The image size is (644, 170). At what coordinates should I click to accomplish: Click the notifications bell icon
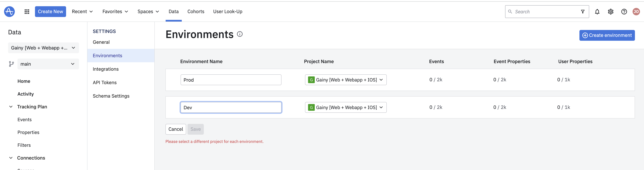click(597, 12)
